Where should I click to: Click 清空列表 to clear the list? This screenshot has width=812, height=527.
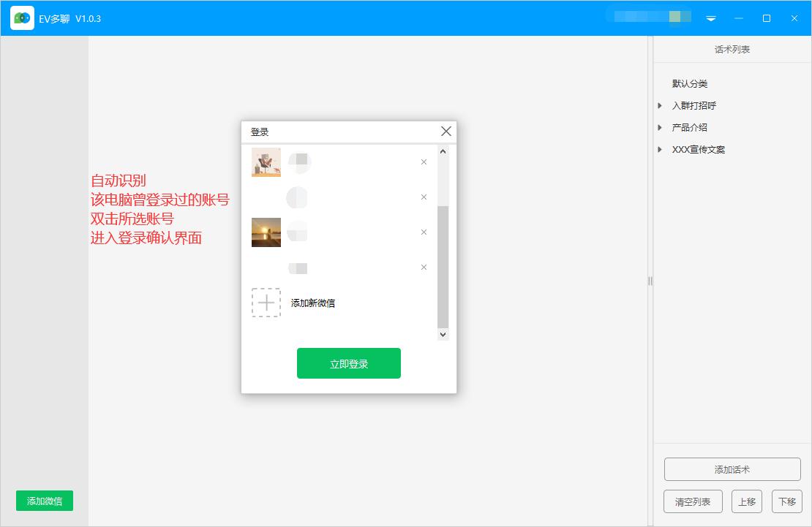click(x=692, y=501)
